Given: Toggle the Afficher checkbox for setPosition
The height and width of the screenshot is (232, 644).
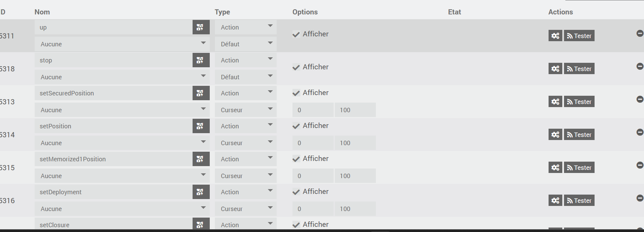Looking at the screenshot, I should (x=296, y=126).
